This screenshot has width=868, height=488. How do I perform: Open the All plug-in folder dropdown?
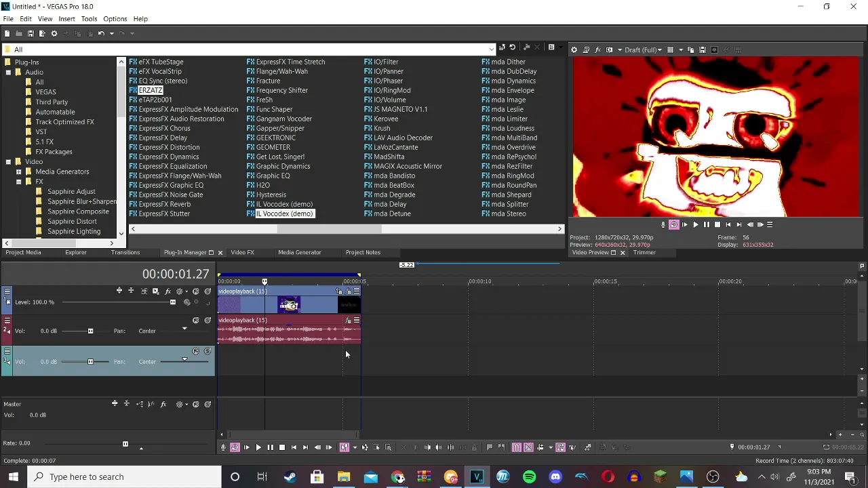491,49
